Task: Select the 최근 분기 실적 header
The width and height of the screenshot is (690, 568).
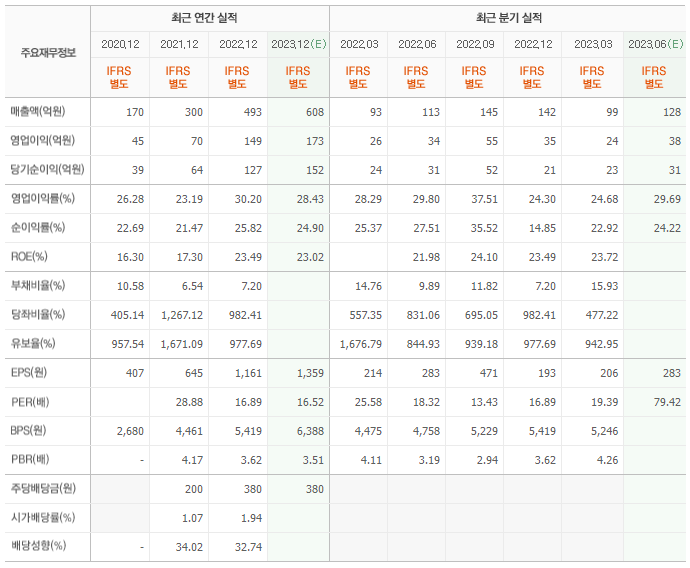Action: [x=509, y=18]
